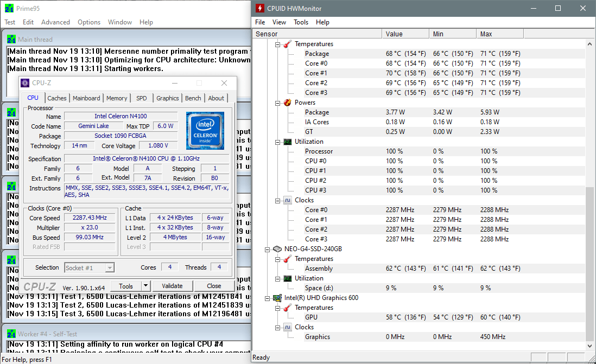Click the Intel Celeron inside logo in CPU-Z
Screen dimensions: 596x364
[x=205, y=131]
